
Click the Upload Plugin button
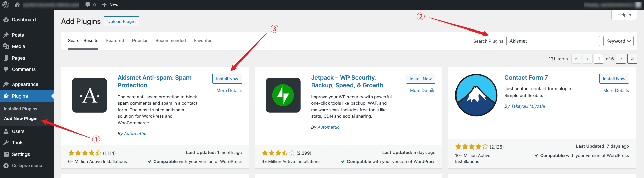pyautogui.click(x=121, y=21)
